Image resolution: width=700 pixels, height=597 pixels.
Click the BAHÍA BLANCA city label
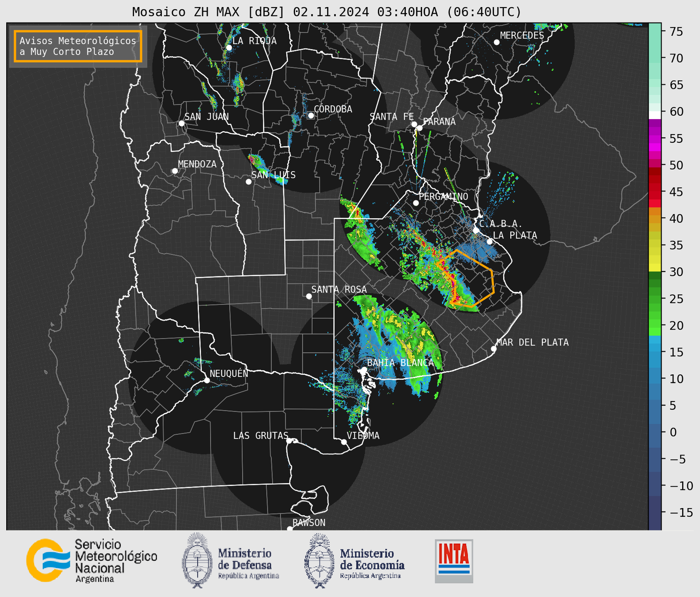(x=400, y=363)
